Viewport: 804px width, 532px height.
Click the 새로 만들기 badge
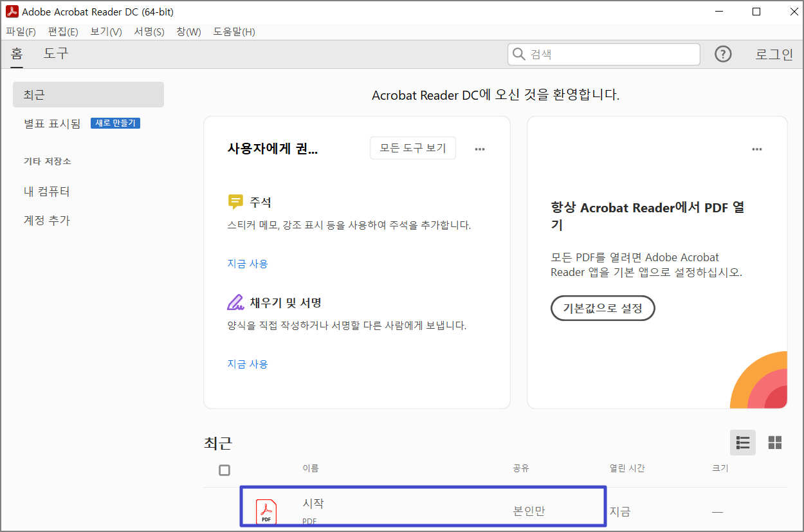point(115,123)
